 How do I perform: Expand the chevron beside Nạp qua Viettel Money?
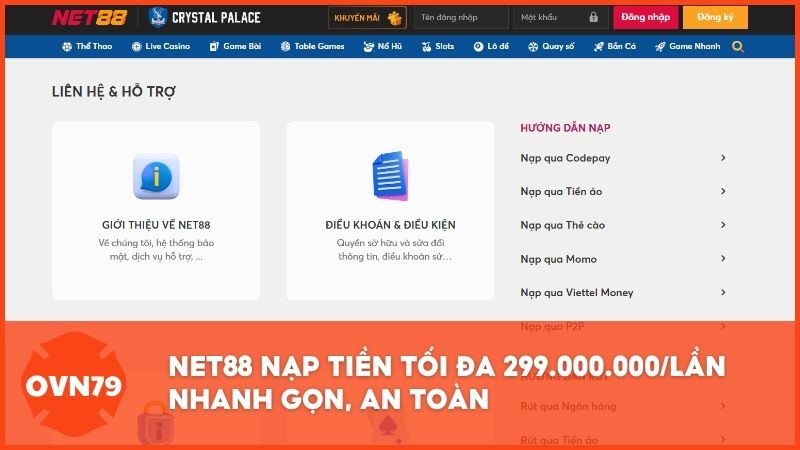723,292
